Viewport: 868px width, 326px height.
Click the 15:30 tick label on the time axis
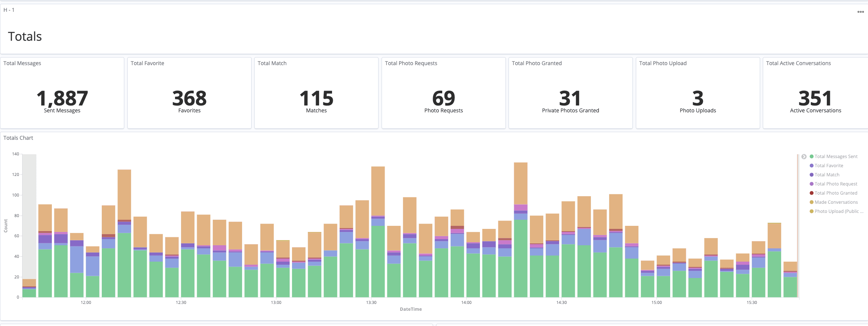[752, 302]
